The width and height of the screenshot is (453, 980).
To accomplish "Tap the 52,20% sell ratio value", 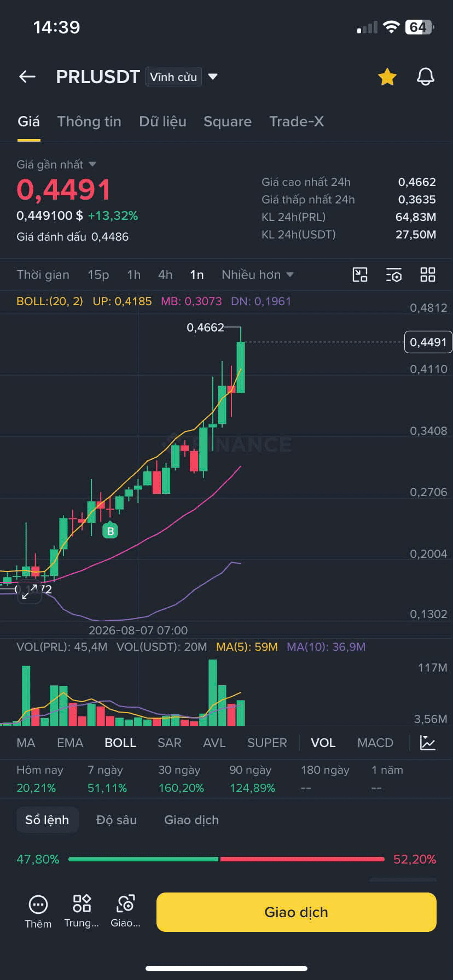I will coord(415,859).
